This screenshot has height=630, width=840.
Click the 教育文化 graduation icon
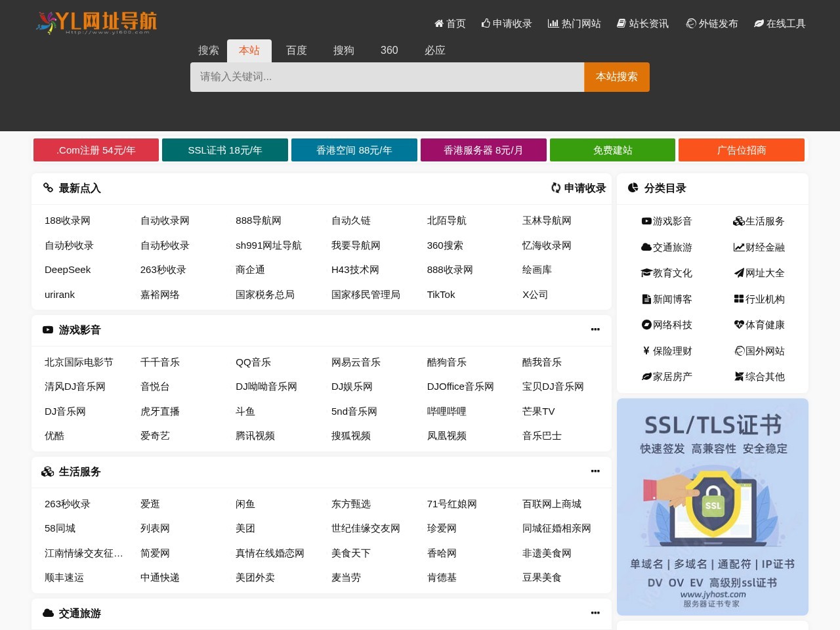(x=646, y=273)
